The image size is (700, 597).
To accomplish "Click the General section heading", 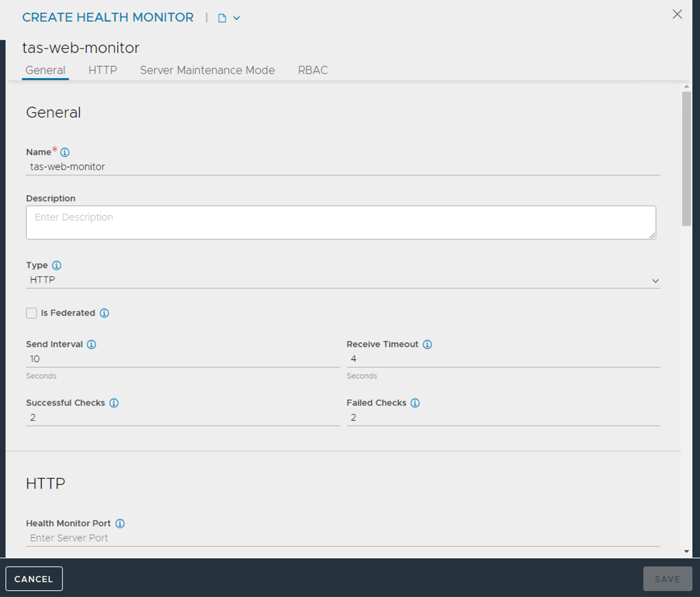I will tap(53, 113).
